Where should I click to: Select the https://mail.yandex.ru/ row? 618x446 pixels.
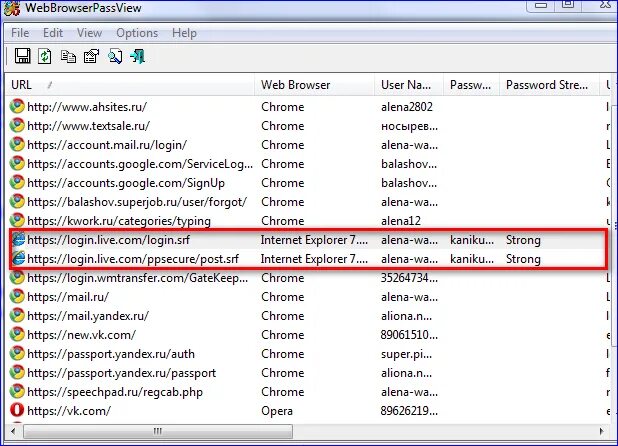click(x=309, y=315)
